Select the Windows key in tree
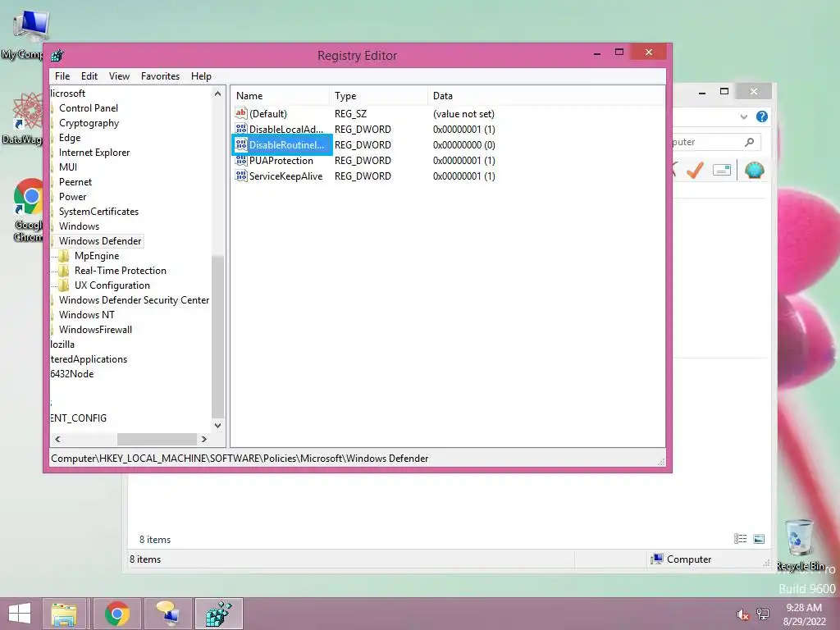The image size is (840, 630). 79,226
